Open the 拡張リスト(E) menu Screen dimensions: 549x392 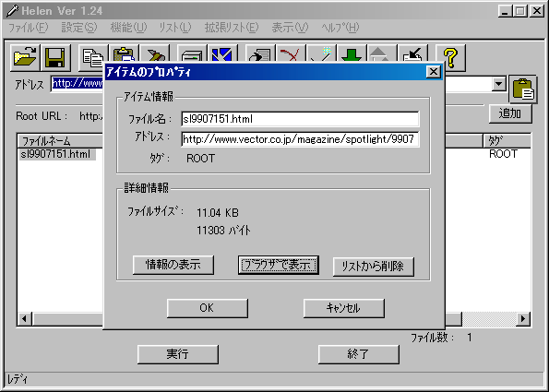231,28
